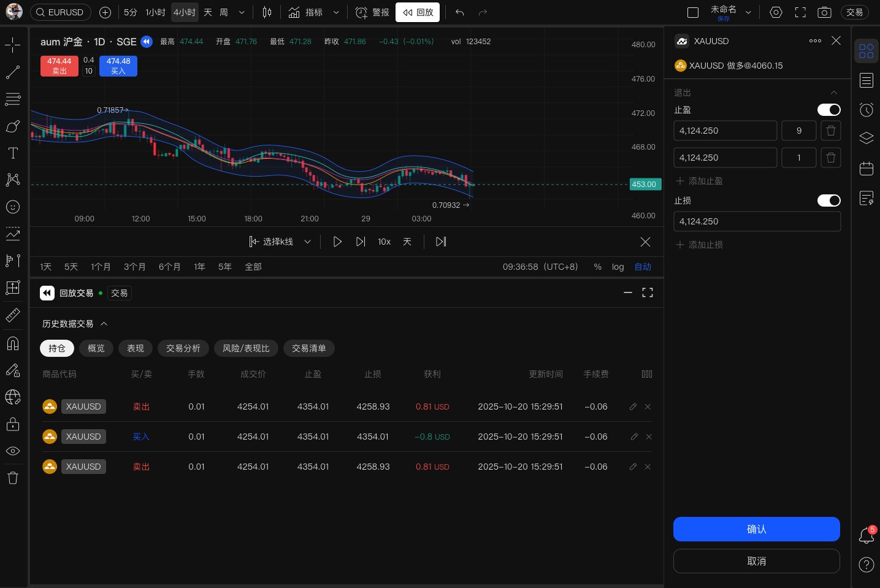Switch to the 持仓 tab
The image size is (880, 588).
57,348
